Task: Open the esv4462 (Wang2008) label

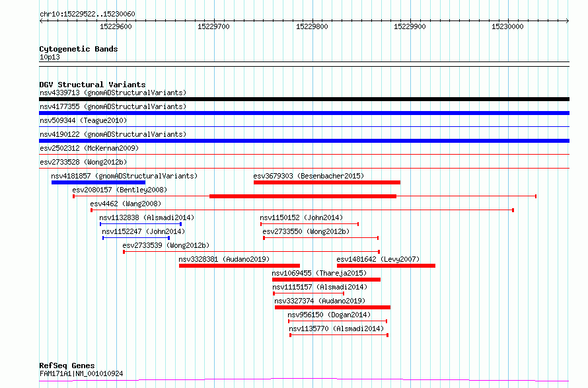Action: [126, 204]
